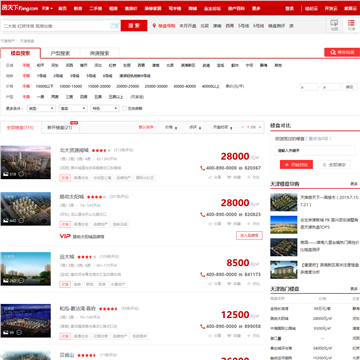Select the 10000以下 price filter option
Image resolution: width=360 pixels, height=360 pixels.
[45, 86]
